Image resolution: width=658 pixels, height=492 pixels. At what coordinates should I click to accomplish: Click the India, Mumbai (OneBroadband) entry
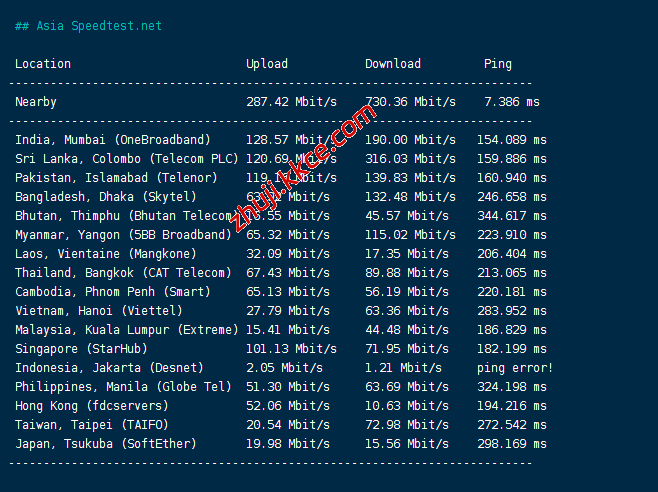(x=113, y=140)
